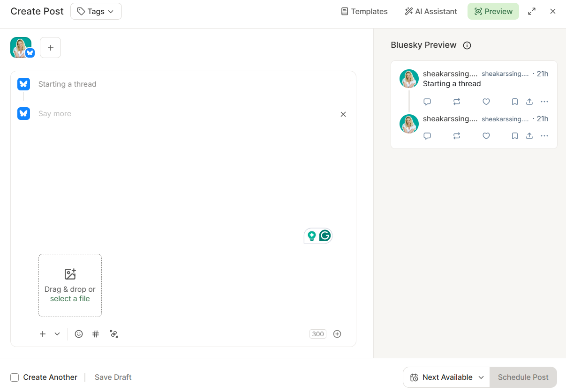Open the Grammarly G icon
Screen dimensions: 566x392
pos(325,236)
